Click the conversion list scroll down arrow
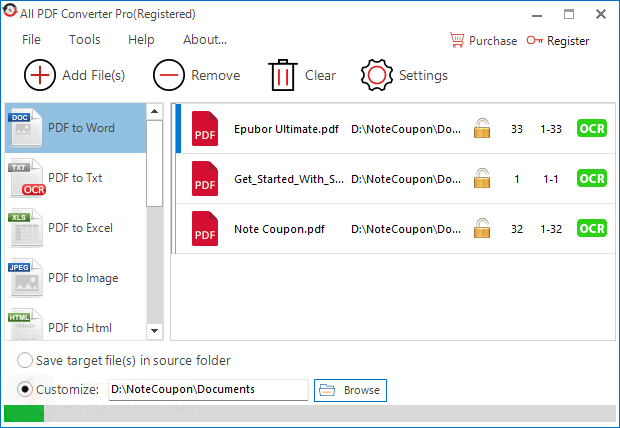The height and width of the screenshot is (428, 620). (x=155, y=331)
